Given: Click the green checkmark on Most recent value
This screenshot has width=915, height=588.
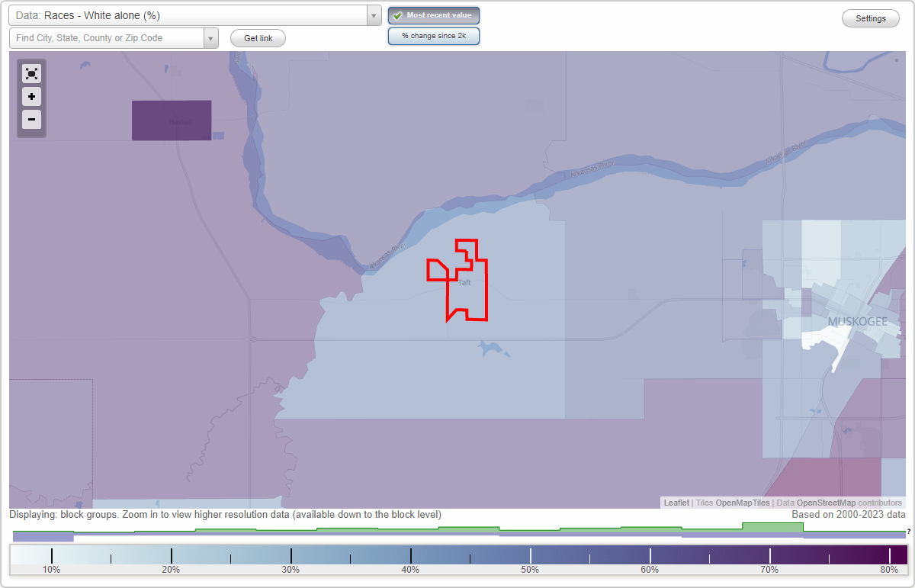Looking at the screenshot, I should [397, 14].
